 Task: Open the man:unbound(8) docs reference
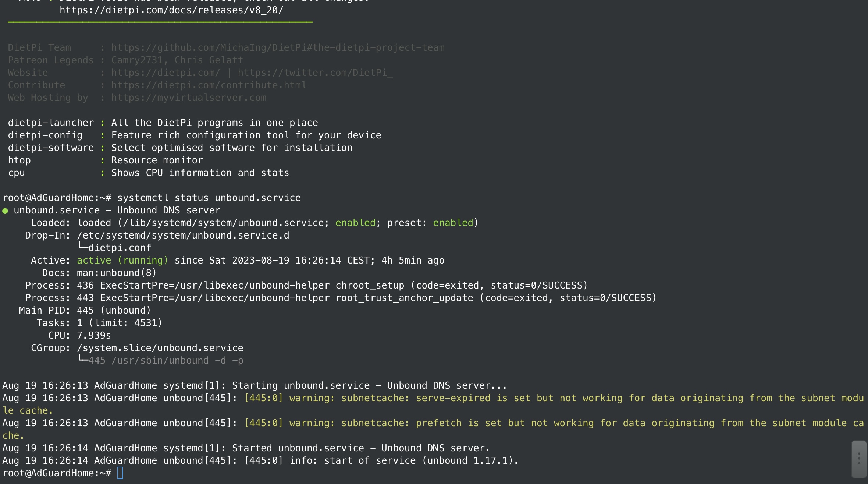(x=117, y=273)
